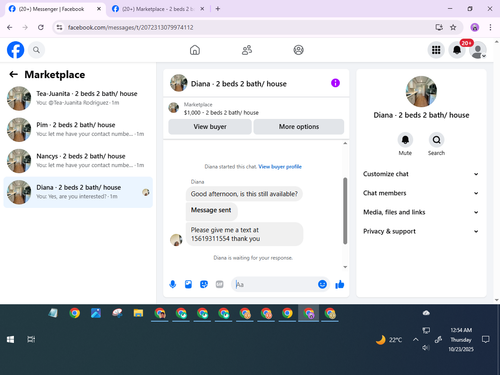The image size is (500, 375).
Task: Open the Tea-Juanita conversation
Action: tap(78, 98)
